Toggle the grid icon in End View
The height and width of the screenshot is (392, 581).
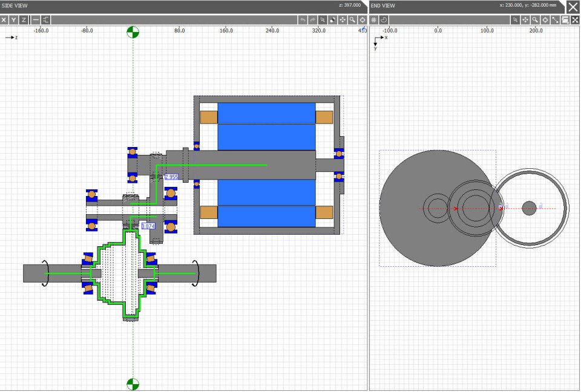click(374, 20)
